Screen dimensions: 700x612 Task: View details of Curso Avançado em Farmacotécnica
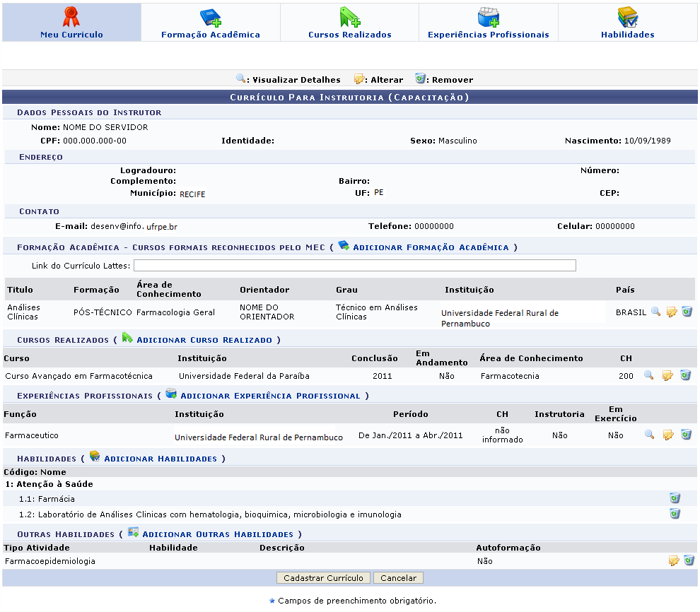(x=648, y=375)
